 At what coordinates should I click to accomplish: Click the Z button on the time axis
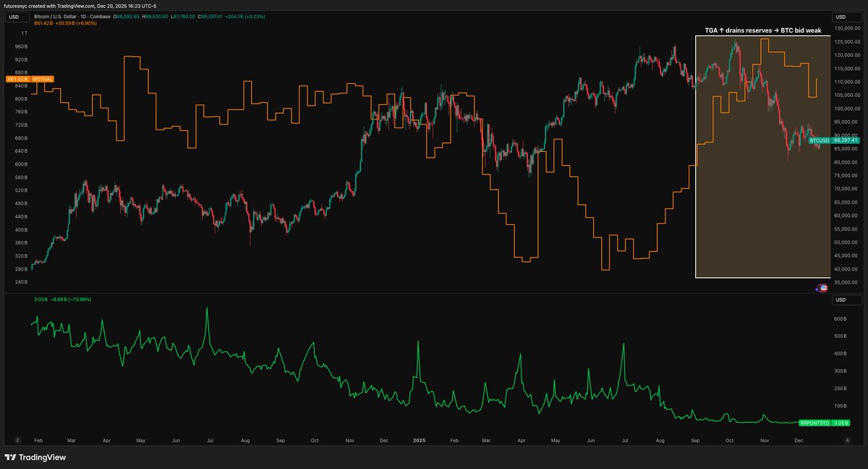click(x=17, y=439)
